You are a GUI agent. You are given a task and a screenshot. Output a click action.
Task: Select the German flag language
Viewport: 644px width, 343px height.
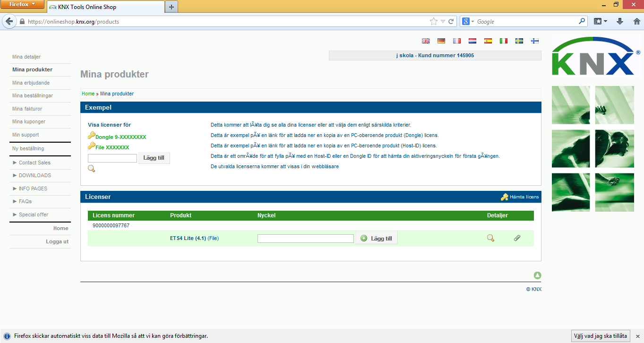(441, 41)
